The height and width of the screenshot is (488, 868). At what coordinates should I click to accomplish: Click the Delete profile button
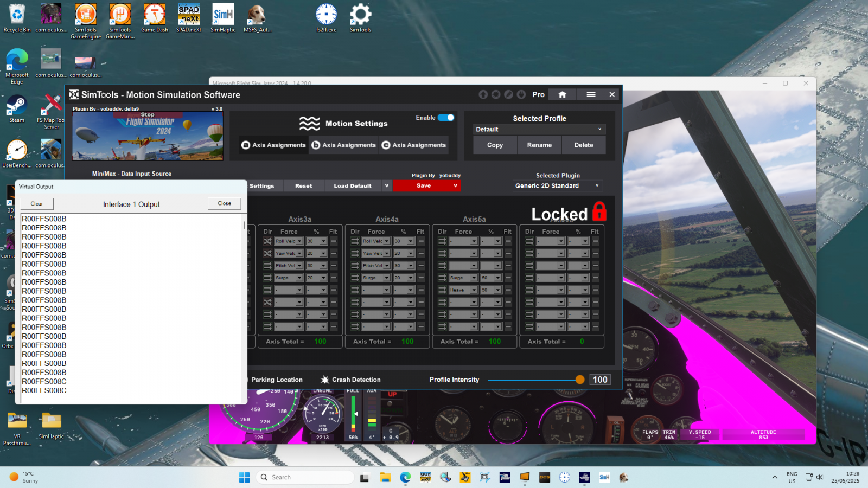(584, 145)
